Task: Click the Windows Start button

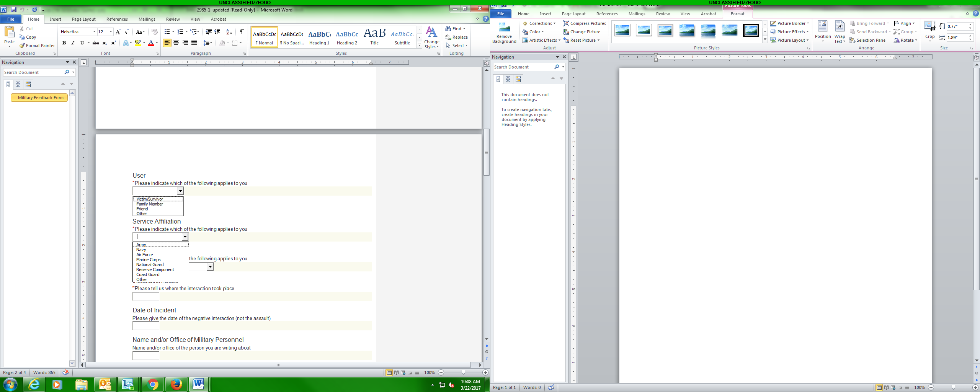Action: [x=10, y=384]
